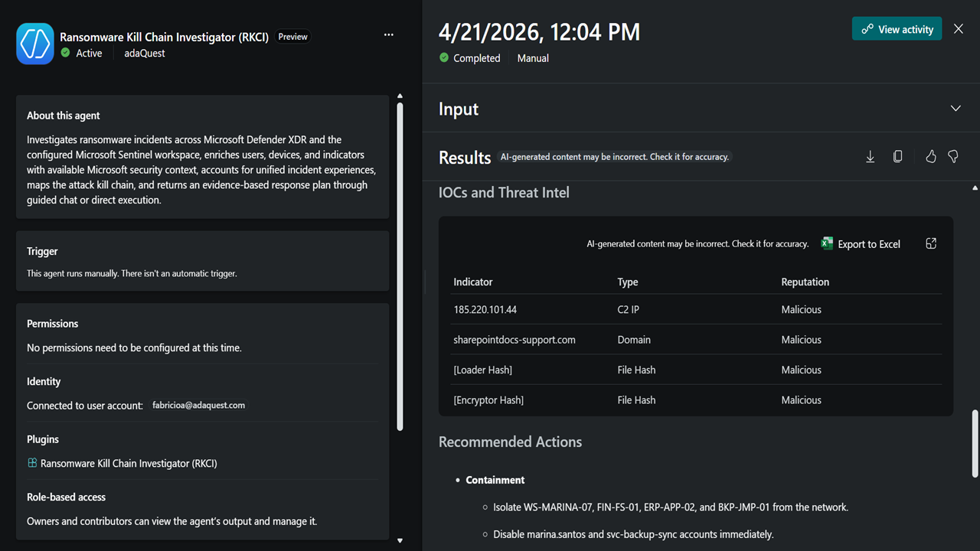
Task: Click the left panel scrollbar thumb
Action: (400, 266)
